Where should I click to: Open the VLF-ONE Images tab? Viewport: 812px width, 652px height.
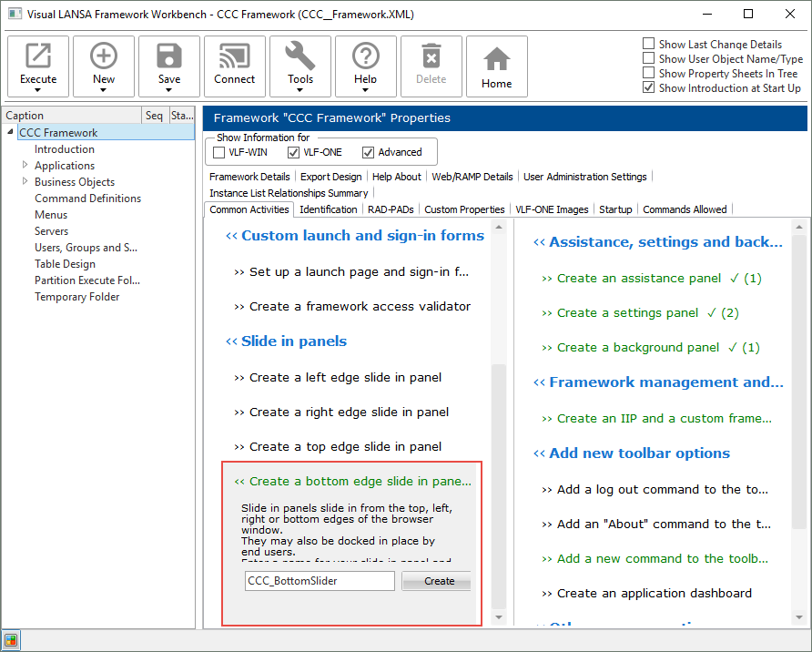coord(552,209)
